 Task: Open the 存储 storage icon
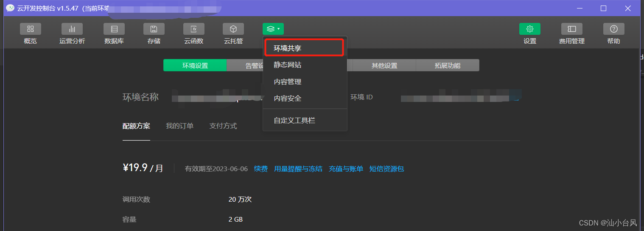coord(154,29)
